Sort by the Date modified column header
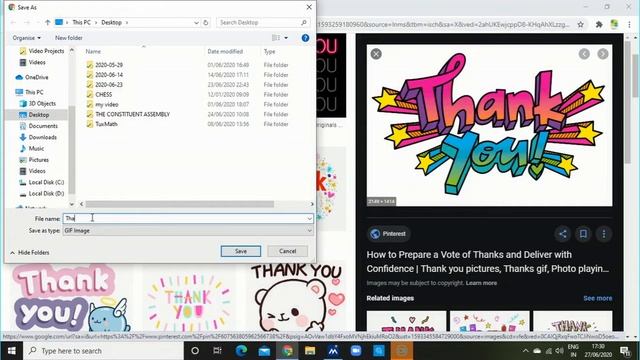640x360 pixels. [x=225, y=51]
